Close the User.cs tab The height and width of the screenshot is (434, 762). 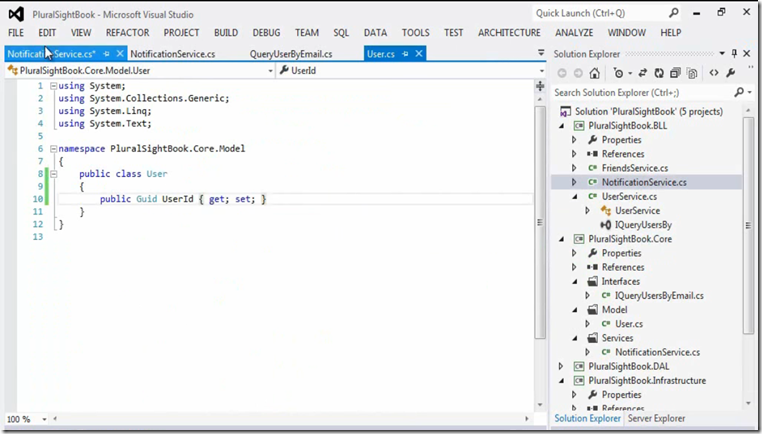point(419,53)
